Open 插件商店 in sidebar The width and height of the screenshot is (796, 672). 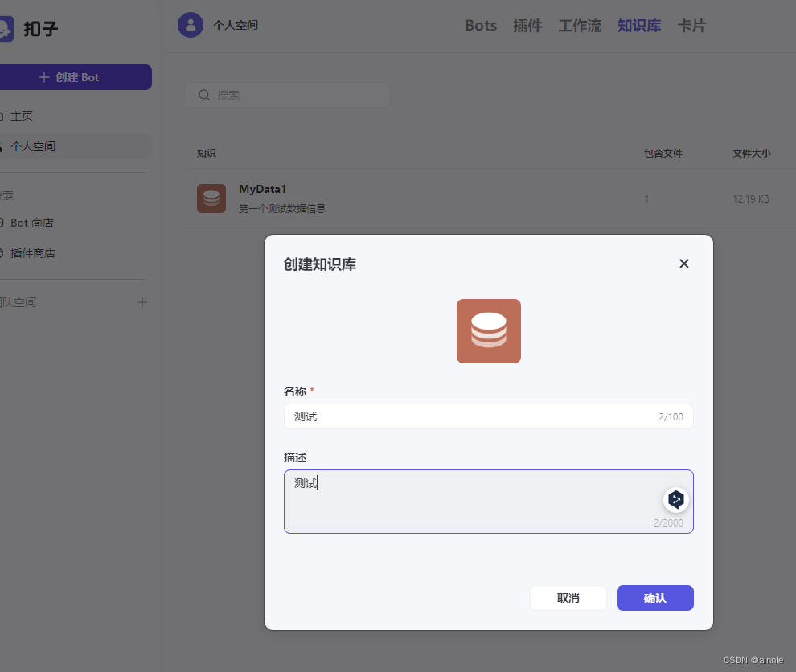pyautogui.click(x=32, y=253)
